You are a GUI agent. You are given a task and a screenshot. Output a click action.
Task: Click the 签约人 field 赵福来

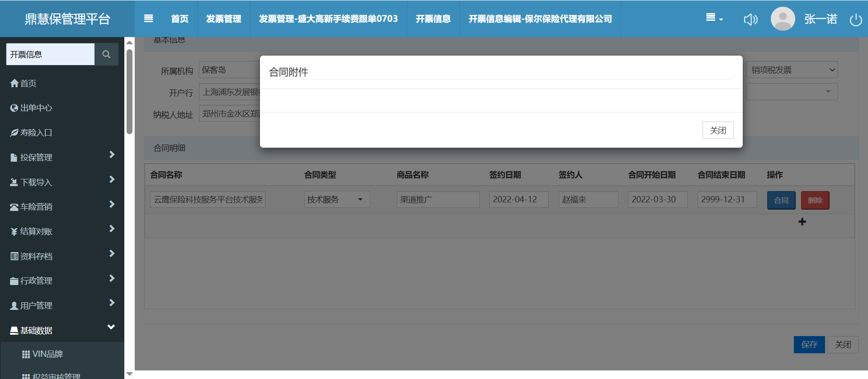589,199
